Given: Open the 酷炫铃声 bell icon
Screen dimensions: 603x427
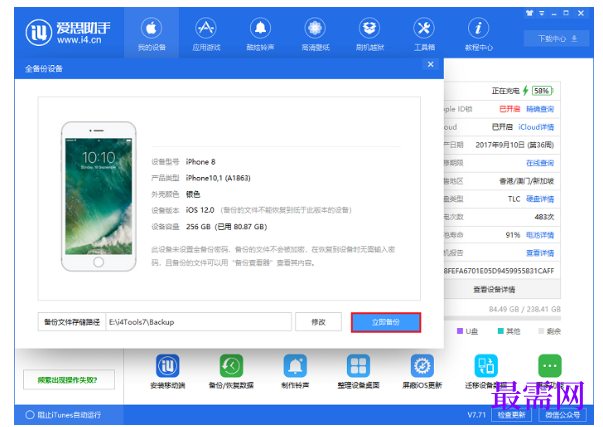Looking at the screenshot, I should coord(260,28).
